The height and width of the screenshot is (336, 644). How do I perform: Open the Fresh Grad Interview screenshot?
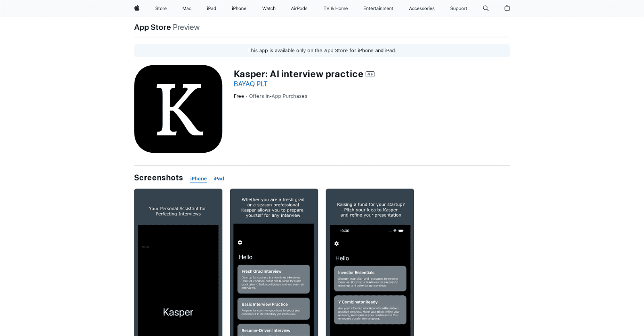tap(274, 262)
